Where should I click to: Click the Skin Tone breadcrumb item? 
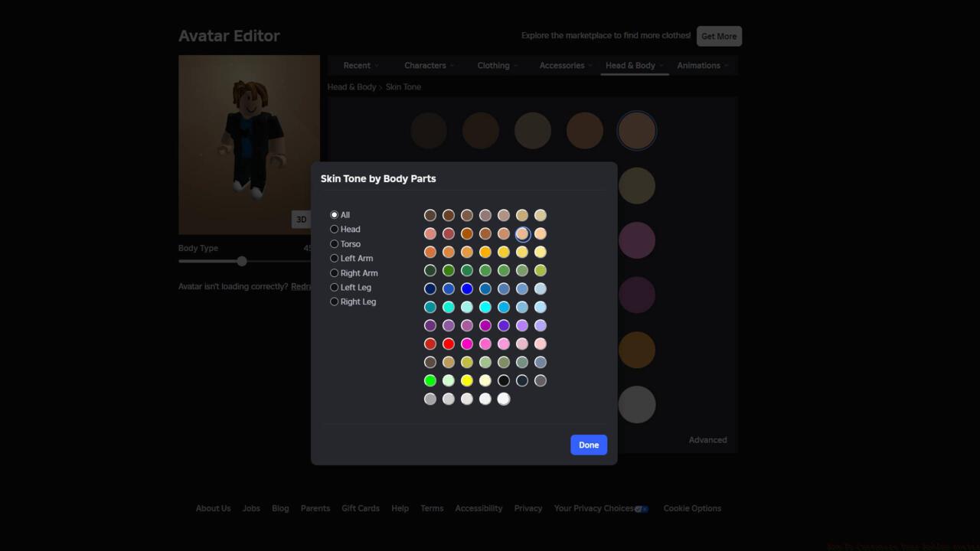pyautogui.click(x=403, y=86)
